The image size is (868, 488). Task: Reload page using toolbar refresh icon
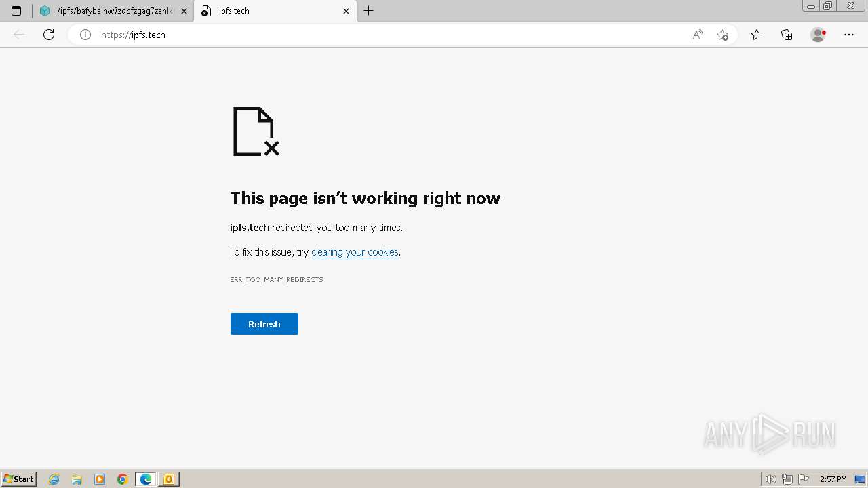pos(49,35)
